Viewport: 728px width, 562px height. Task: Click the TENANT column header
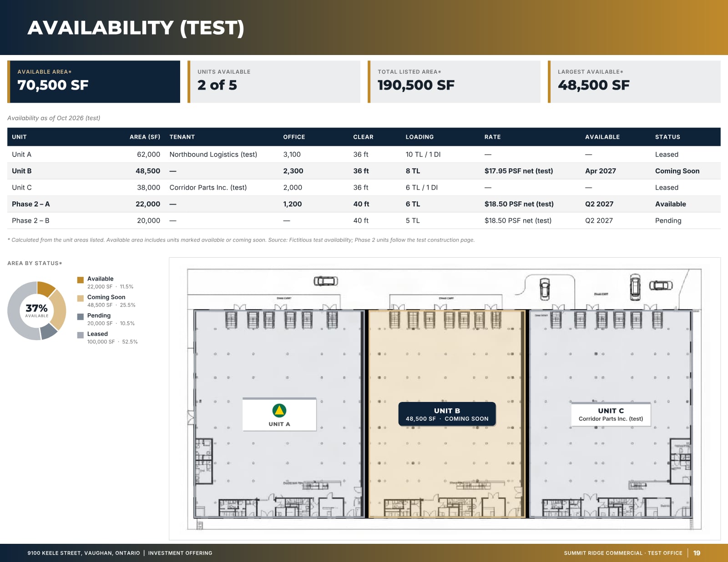coord(182,137)
